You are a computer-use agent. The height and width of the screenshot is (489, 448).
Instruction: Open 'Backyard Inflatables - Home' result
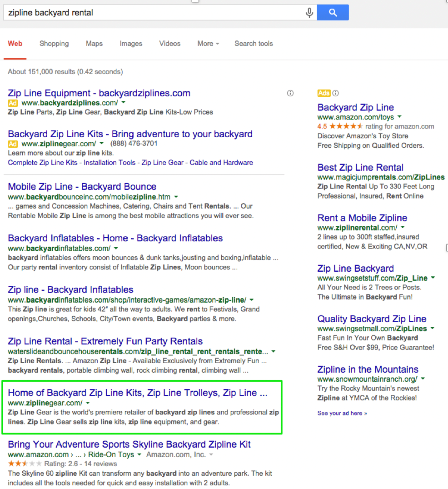click(x=115, y=238)
